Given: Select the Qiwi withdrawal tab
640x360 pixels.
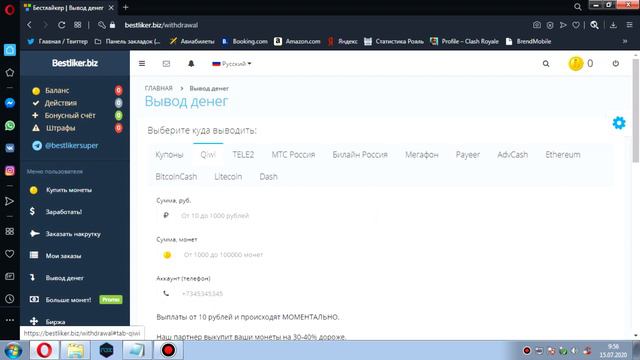Looking at the screenshot, I should point(208,155).
